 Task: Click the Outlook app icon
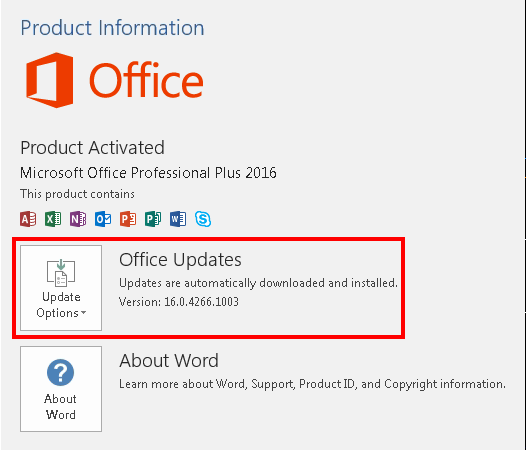(x=103, y=219)
